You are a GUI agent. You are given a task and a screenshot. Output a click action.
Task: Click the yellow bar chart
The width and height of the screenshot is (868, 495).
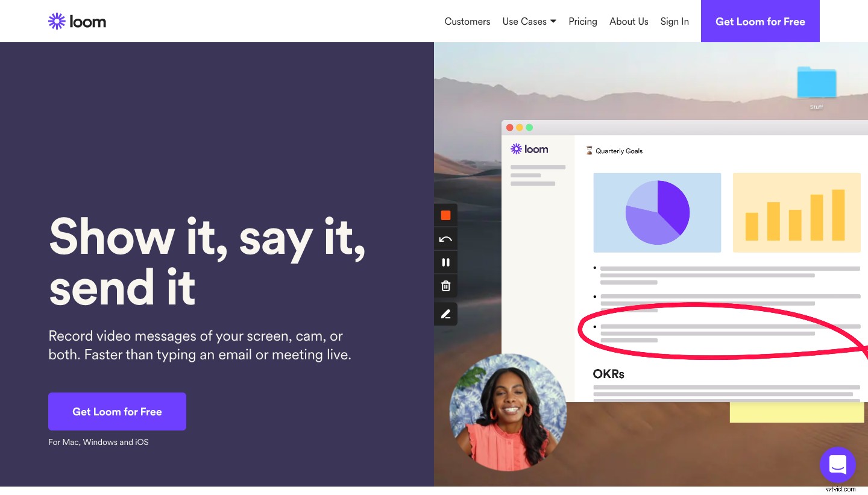[796, 213]
